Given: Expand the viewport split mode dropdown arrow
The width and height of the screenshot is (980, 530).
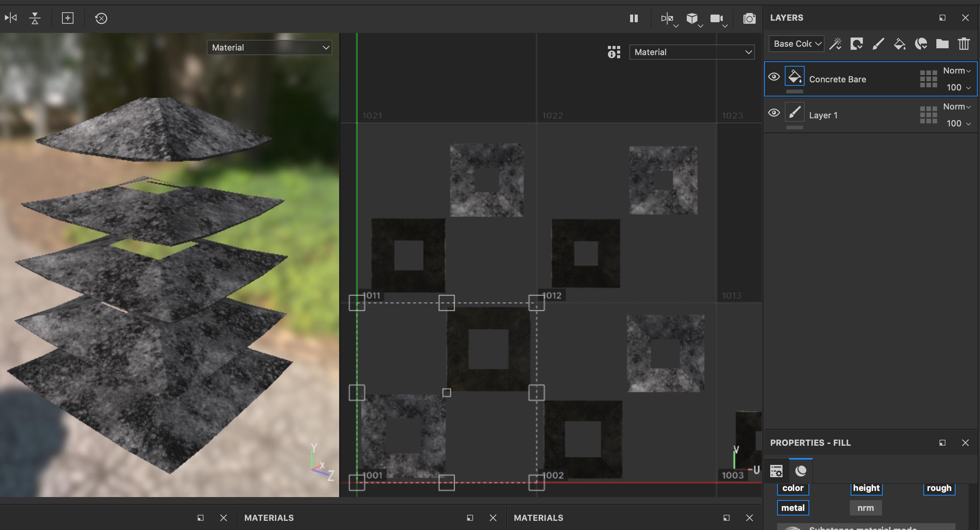Looking at the screenshot, I should (x=676, y=26).
